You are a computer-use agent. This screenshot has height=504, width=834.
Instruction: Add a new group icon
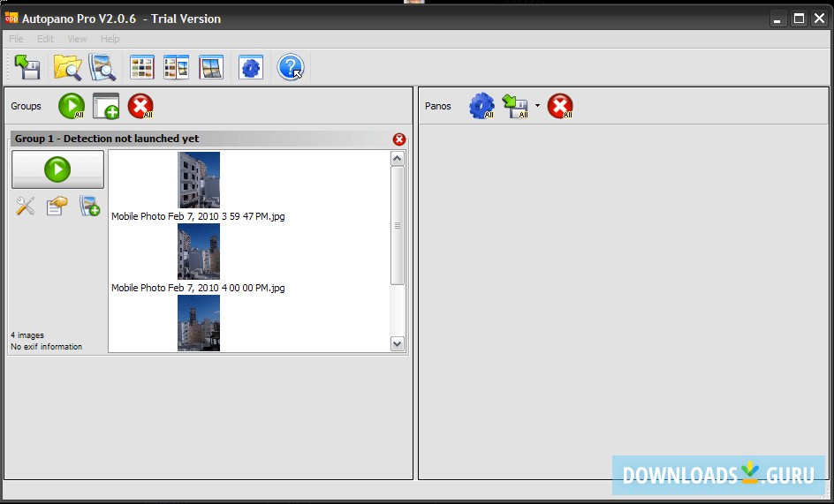coord(106,106)
